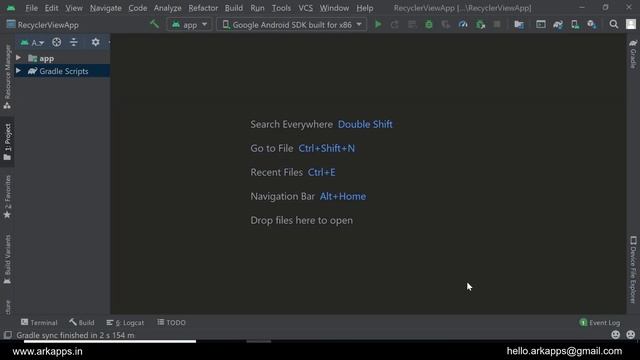The image size is (640, 360).
Task: Open the Build tool window tab
Action: (x=82, y=322)
